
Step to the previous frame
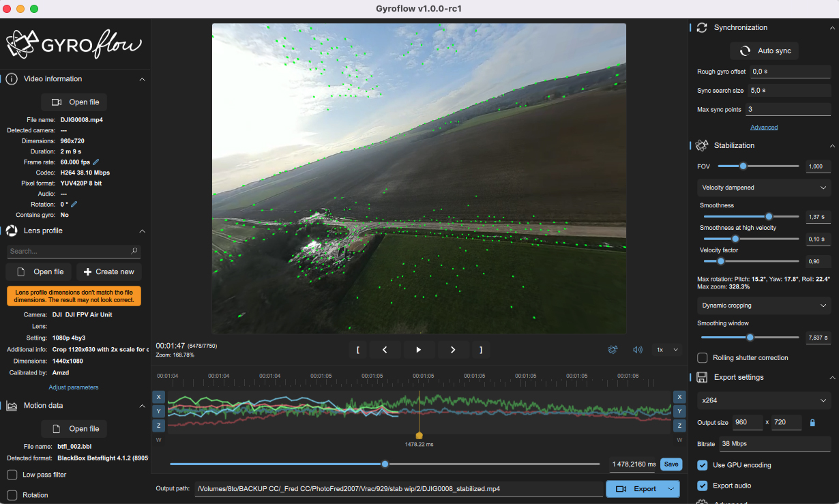[385, 350]
